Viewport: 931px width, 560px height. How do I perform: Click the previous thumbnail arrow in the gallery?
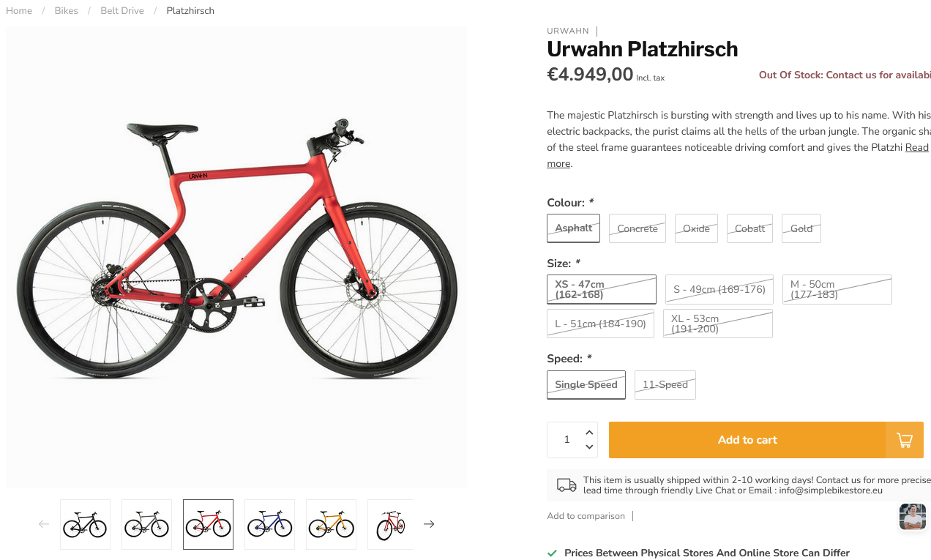[44, 524]
